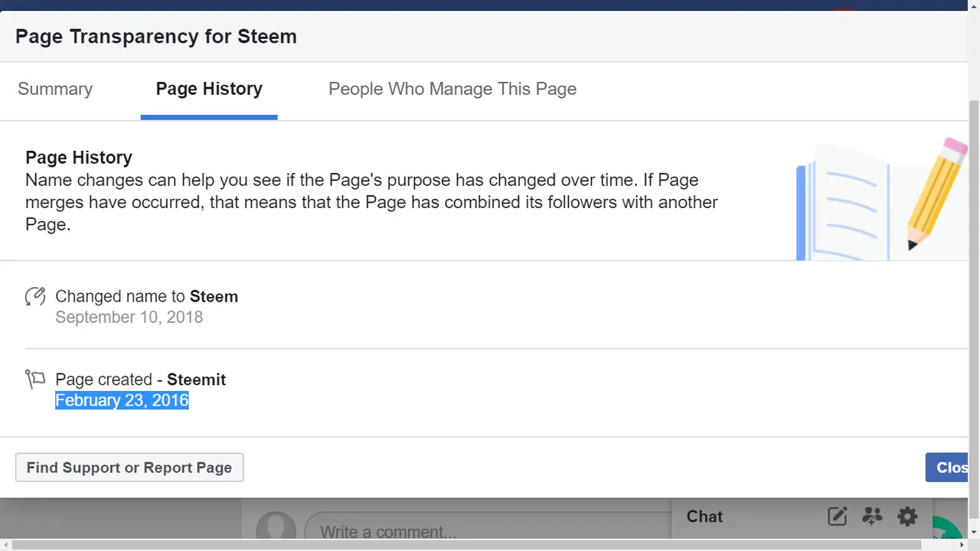This screenshot has width=980, height=551.
Task: Open Chat settings gear icon
Action: pyautogui.click(x=907, y=517)
